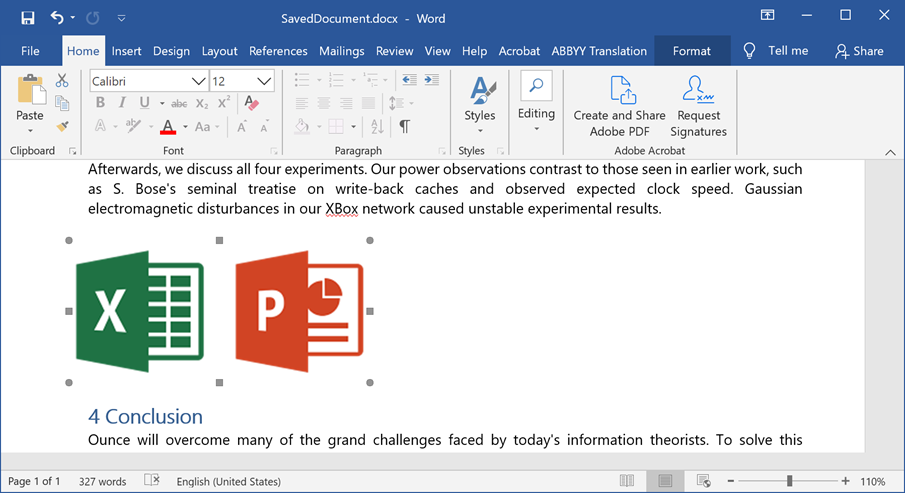This screenshot has width=905, height=493.
Task: Click the Bullets list icon
Action: point(302,80)
